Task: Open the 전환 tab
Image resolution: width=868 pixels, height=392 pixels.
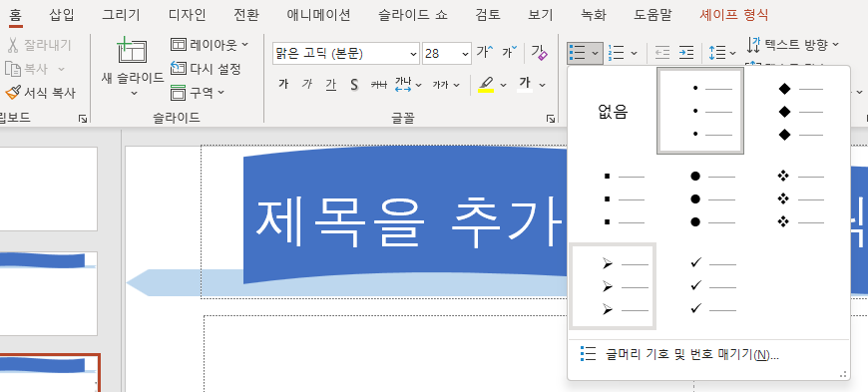Action: tap(246, 15)
